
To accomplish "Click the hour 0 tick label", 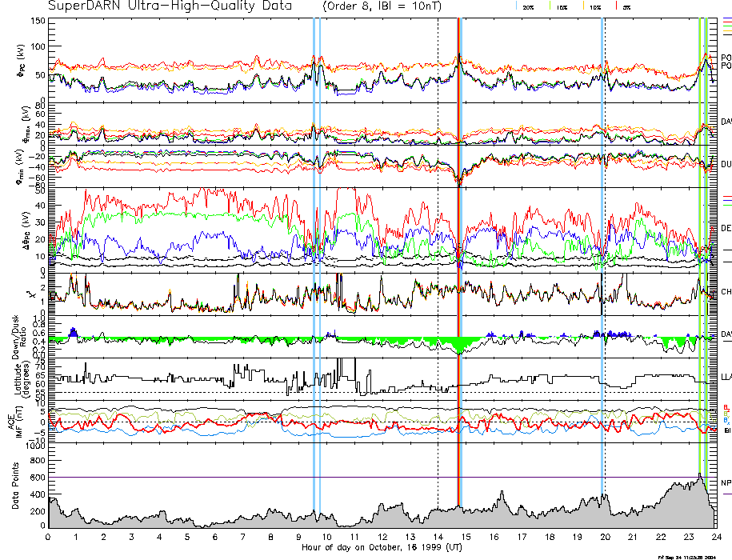I will click(x=48, y=537).
